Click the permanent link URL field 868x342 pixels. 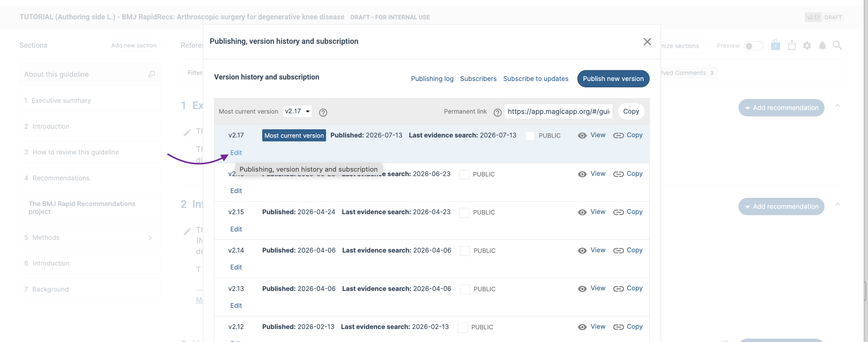point(558,111)
